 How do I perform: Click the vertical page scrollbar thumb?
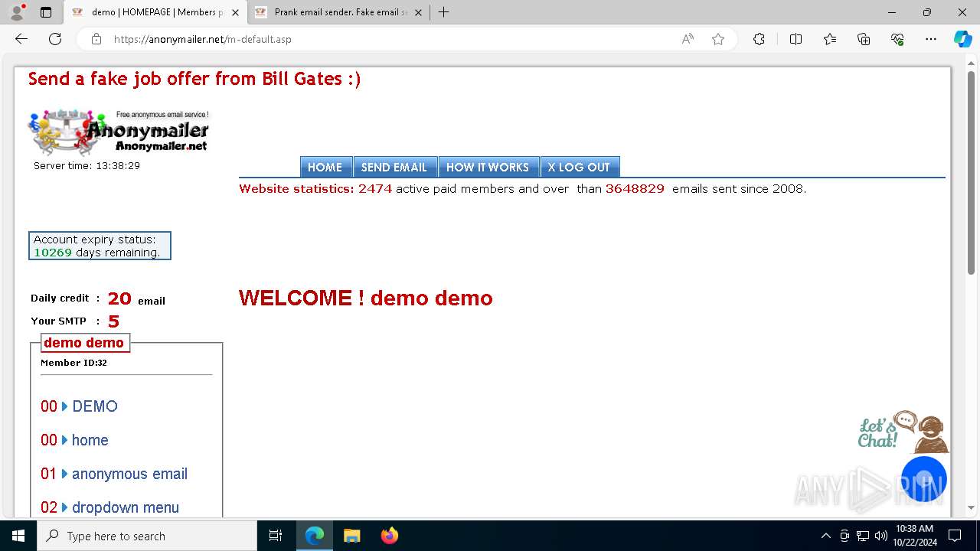(x=971, y=173)
